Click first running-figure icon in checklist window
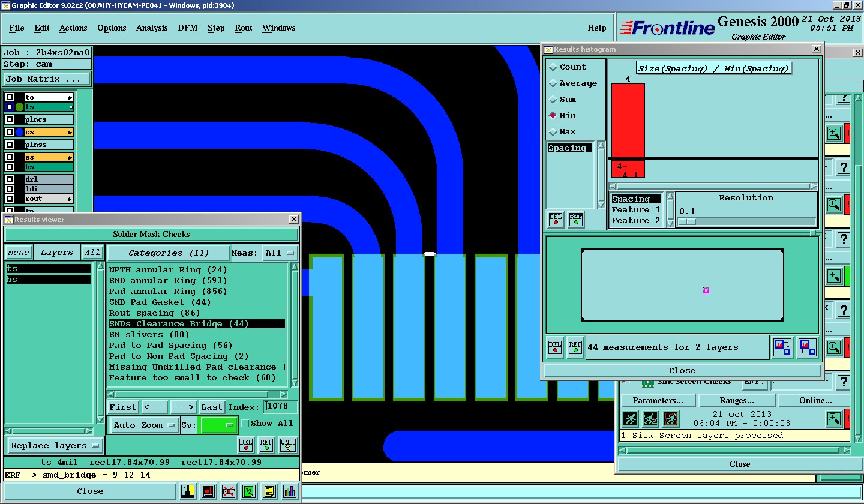 tap(630, 419)
